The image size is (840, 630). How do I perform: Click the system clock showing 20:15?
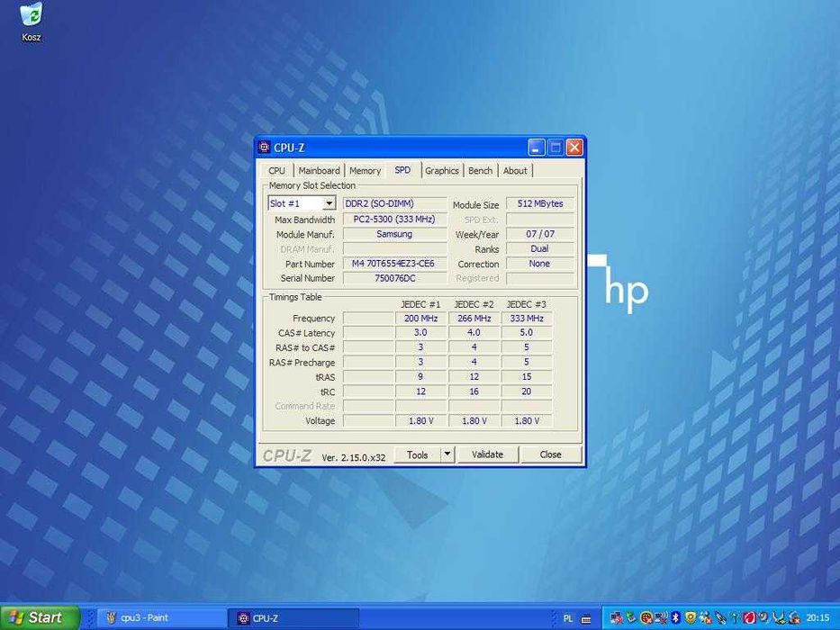(x=818, y=617)
